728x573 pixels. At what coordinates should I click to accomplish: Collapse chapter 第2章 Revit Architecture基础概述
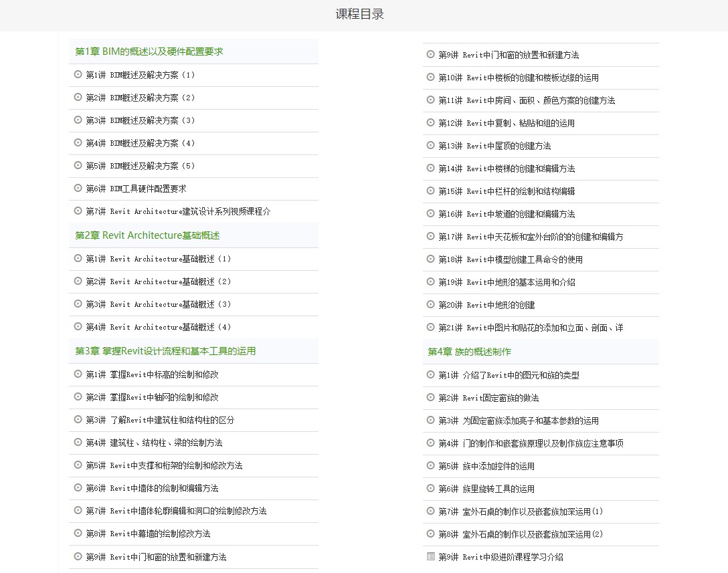pos(193,235)
